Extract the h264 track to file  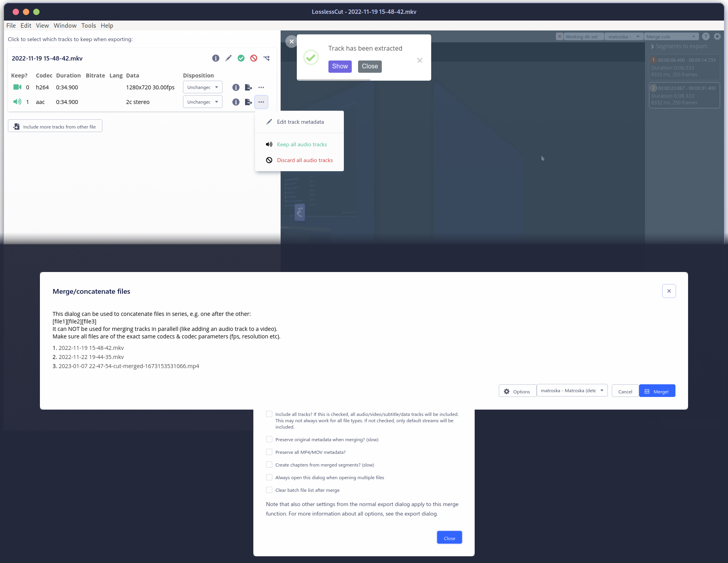(x=249, y=87)
